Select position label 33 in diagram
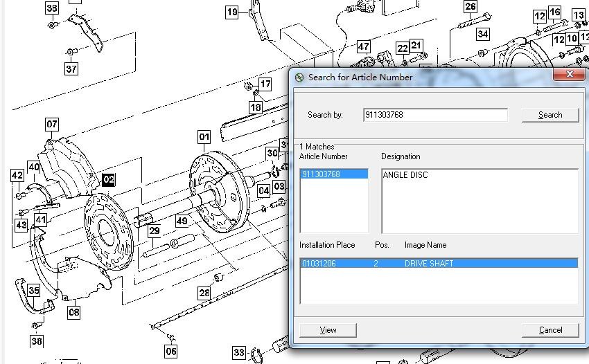 coord(239,352)
